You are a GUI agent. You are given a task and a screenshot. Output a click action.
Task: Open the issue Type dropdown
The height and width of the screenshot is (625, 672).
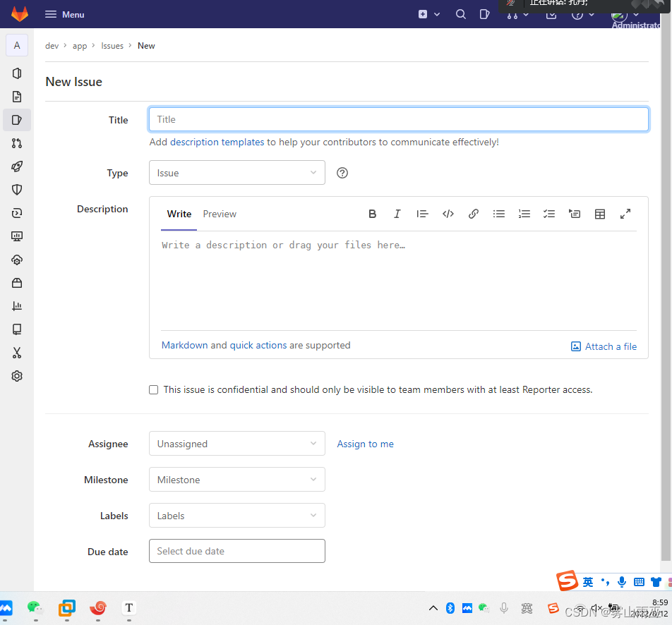pos(236,172)
